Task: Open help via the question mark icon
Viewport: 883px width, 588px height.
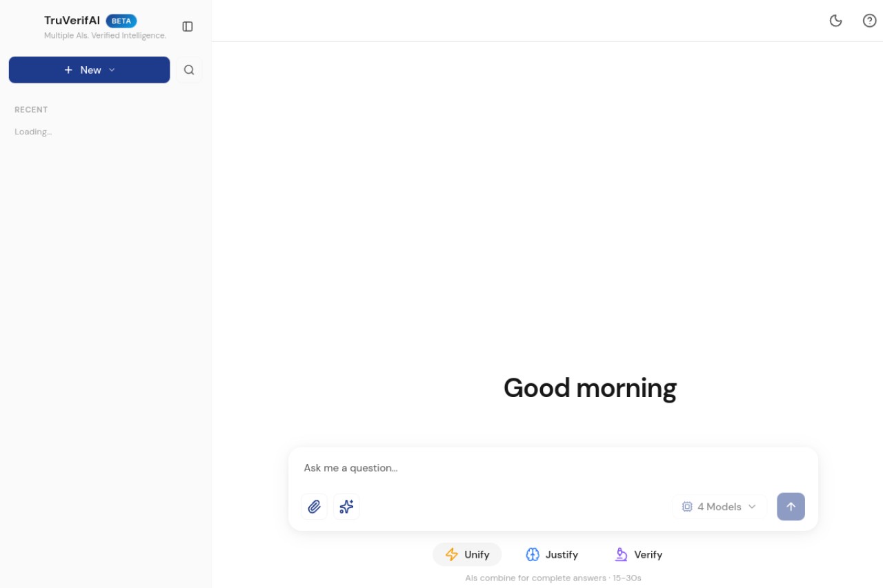Action: pos(870,21)
